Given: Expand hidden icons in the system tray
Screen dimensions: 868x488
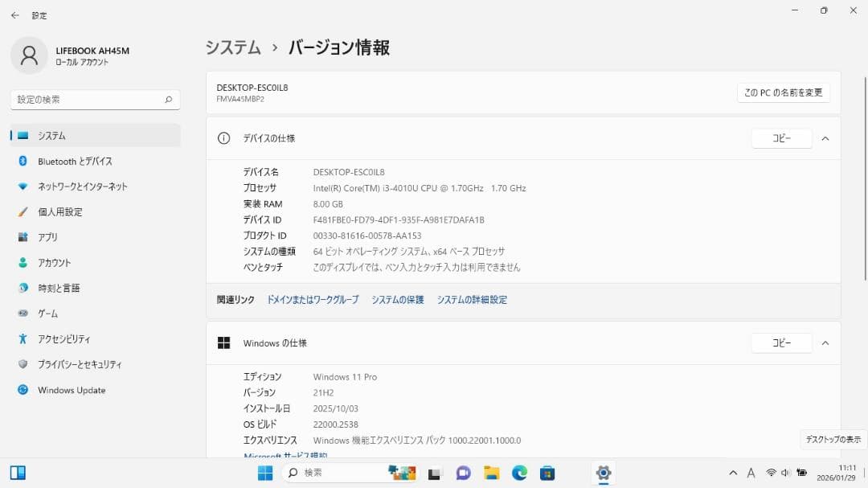Looking at the screenshot, I should 733,473.
